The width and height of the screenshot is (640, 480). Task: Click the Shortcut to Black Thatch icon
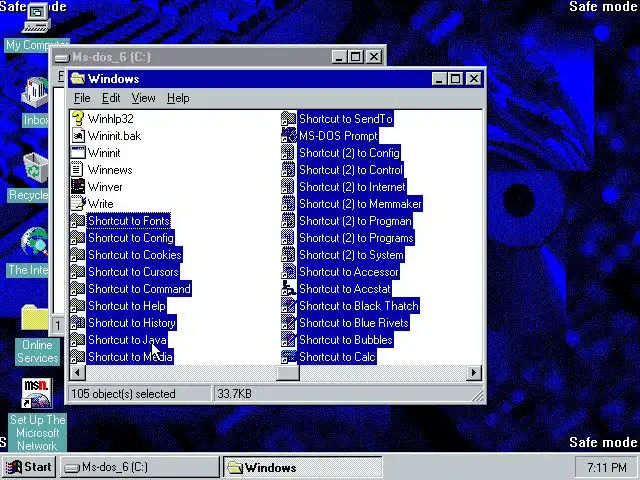coord(289,306)
